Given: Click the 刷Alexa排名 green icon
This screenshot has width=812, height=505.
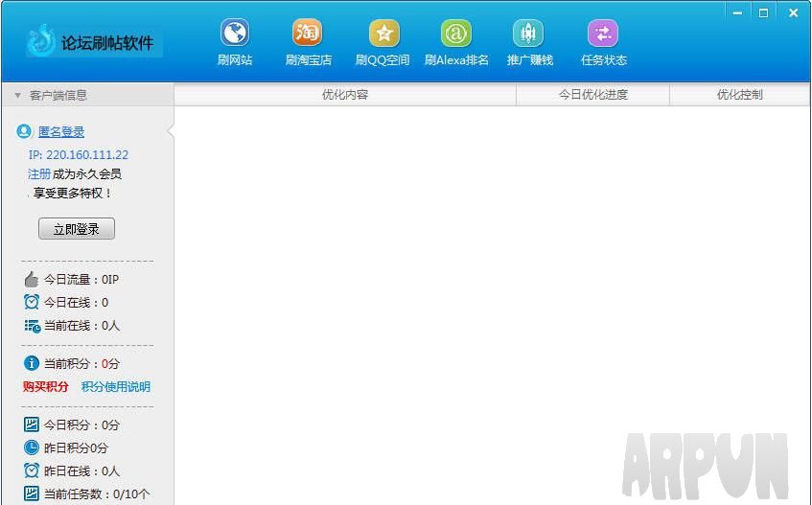Looking at the screenshot, I should [456, 34].
